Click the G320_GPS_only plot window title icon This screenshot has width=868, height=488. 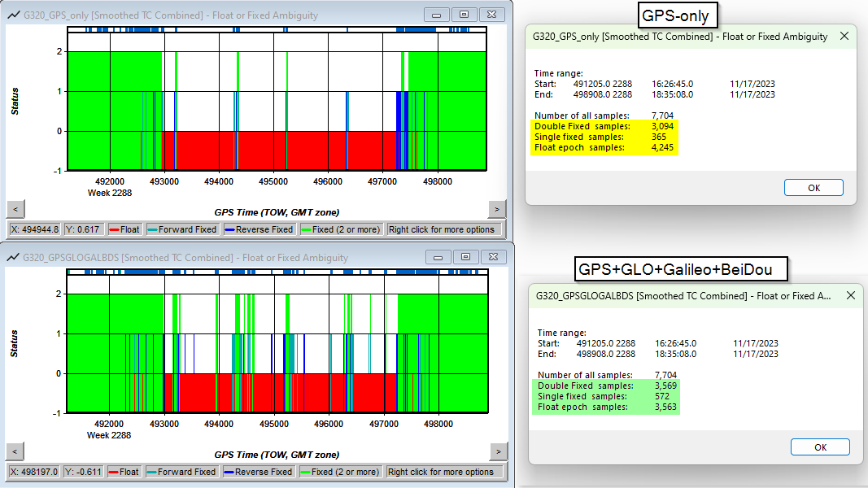pos(13,15)
